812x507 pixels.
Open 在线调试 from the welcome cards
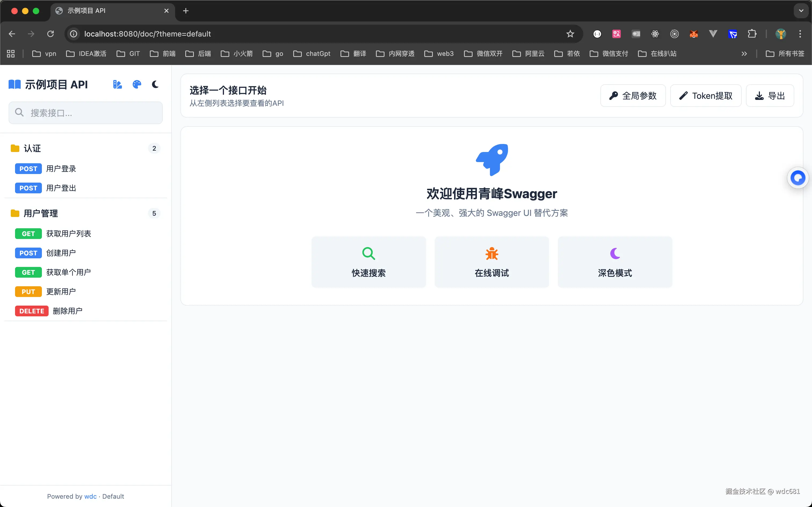491,262
